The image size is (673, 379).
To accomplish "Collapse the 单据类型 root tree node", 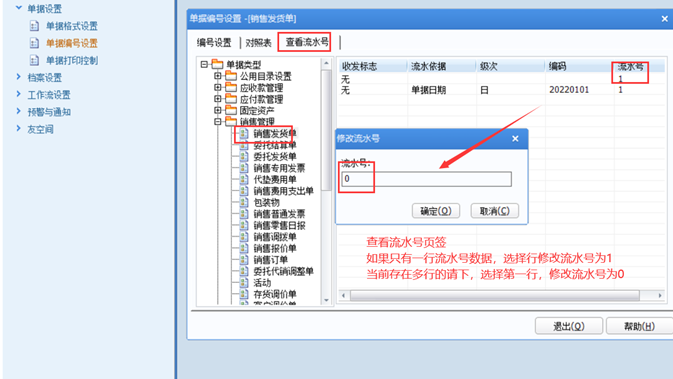I will 204,64.
